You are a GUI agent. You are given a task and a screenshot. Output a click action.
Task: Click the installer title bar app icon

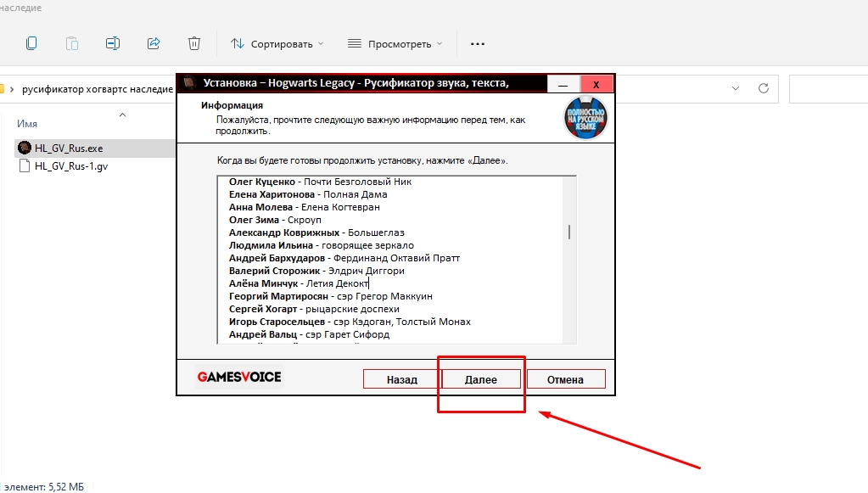click(x=189, y=83)
